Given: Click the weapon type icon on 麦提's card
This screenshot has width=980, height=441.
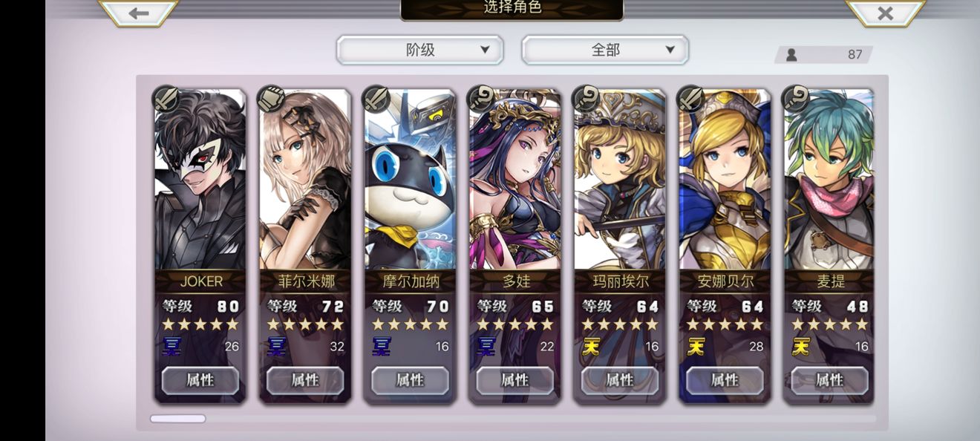Looking at the screenshot, I should click(x=797, y=99).
